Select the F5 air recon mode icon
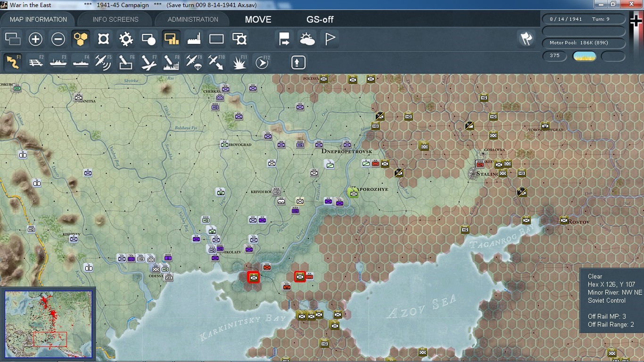This screenshot has width=644, height=362. [103, 62]
